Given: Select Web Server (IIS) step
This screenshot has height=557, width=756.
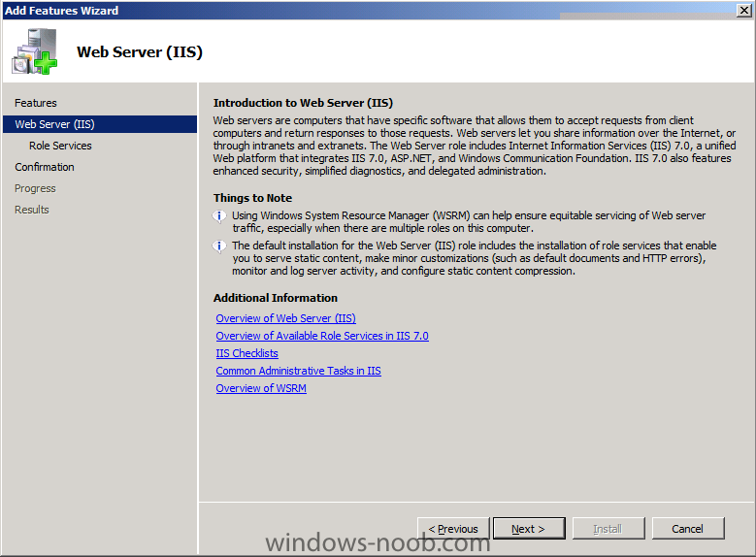Looking at the screenshot, I should [x=100, y=124].
